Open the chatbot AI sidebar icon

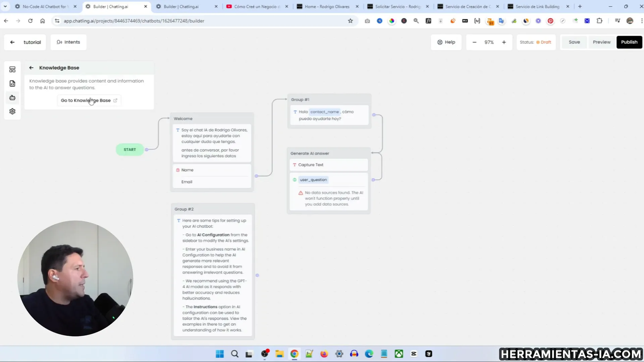(12, 97)
